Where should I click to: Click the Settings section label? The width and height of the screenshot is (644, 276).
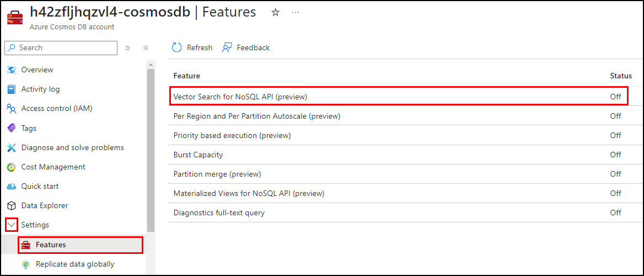[x=35, y=225]
